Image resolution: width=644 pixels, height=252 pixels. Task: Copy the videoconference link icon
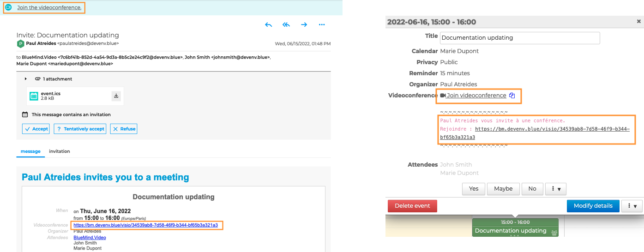512,96
